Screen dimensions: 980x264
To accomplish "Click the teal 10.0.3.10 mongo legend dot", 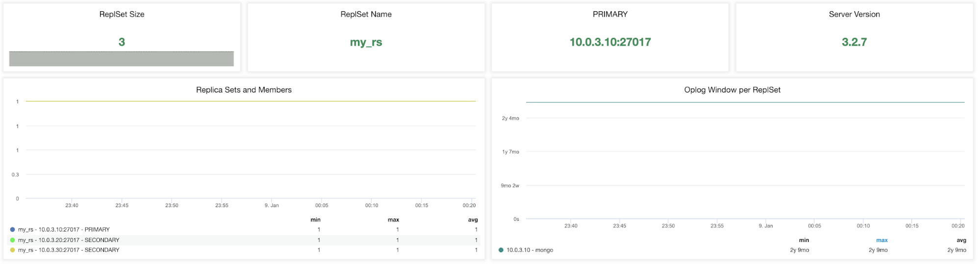I will click(x=501, y=250).
